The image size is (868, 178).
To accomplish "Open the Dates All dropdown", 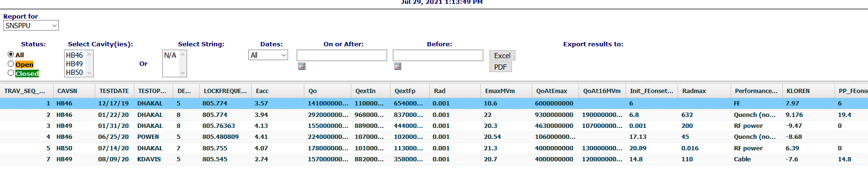I will pyautogui.click(x=268, y=55).
